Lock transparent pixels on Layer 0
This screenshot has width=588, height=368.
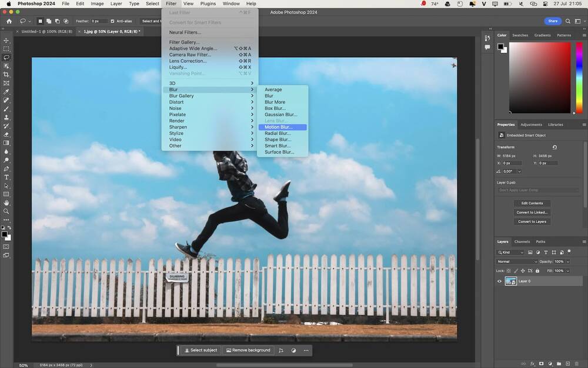508,270
